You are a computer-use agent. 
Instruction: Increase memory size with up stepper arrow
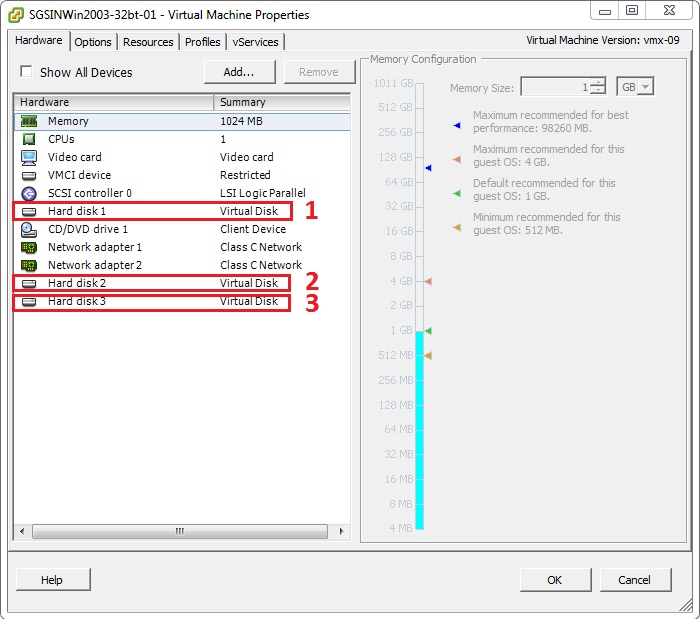click(x=598, y=82)
